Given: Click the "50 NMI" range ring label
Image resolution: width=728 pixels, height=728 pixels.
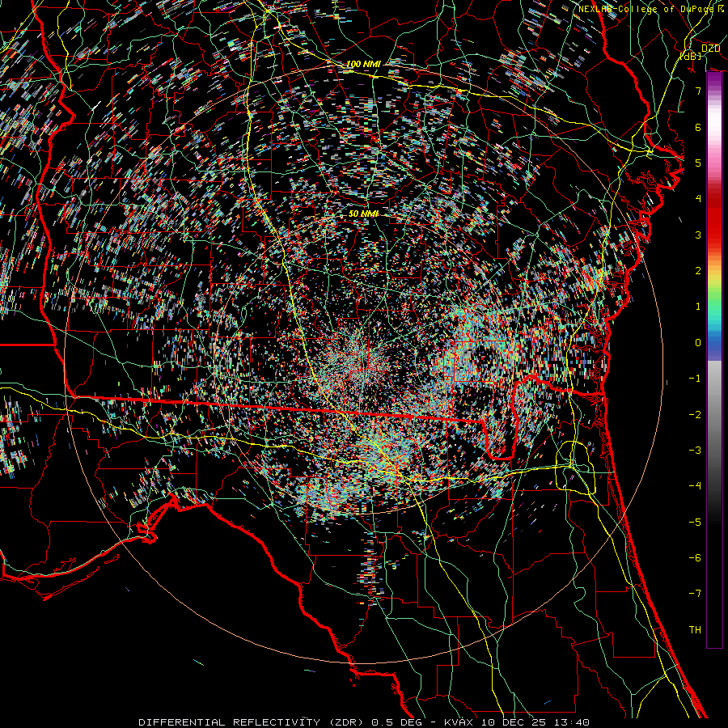Looking at the screenshot, I should click(363, 214).
